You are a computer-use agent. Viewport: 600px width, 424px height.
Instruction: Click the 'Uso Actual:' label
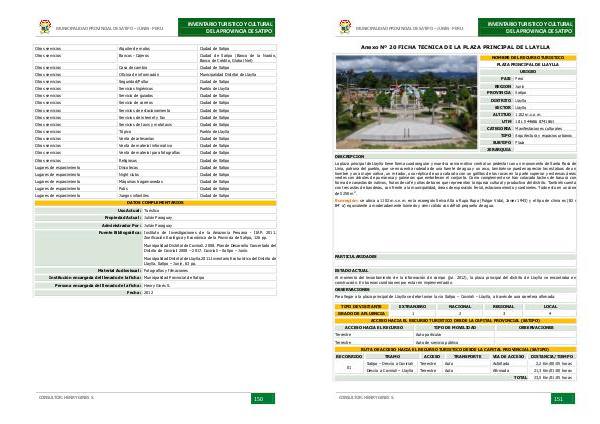coord(129,210)
